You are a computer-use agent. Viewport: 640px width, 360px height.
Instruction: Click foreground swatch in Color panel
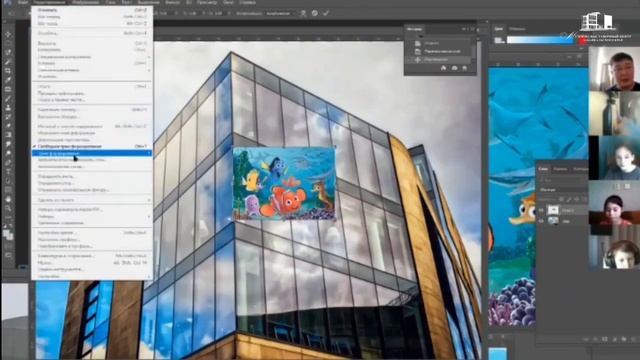coord(498,40)
